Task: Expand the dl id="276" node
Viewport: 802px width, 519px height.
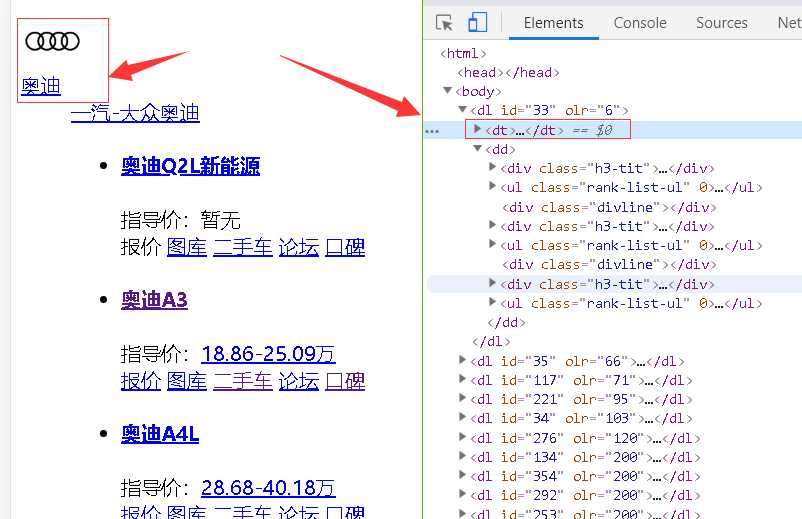Action: (x=462, y=437)
